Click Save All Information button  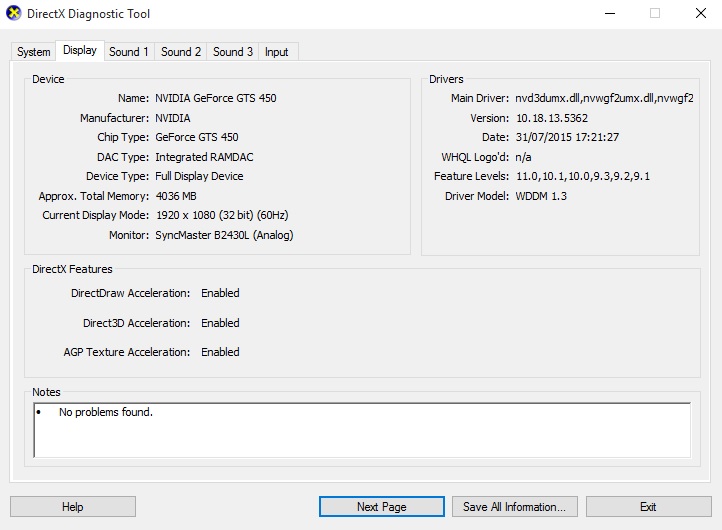[x=515, y=507]
